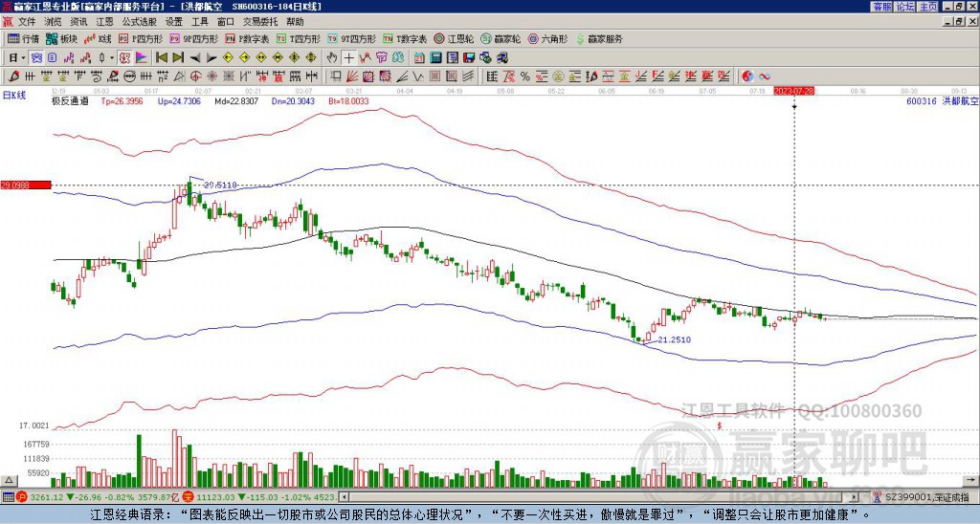Open the calendar 21 icon
Image resolution: width=980 pixels, height=524 pixels.
[x=419, y=58]
